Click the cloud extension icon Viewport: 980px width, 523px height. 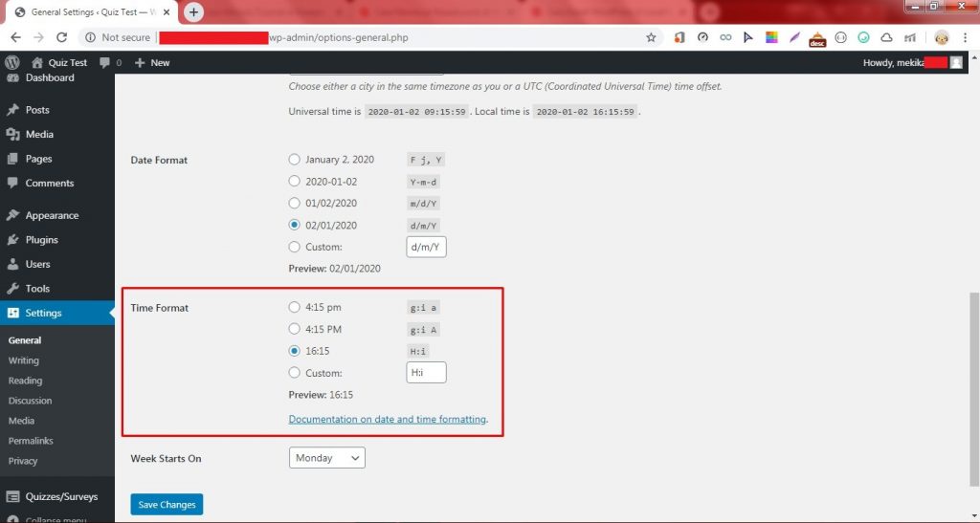(886, 37)
